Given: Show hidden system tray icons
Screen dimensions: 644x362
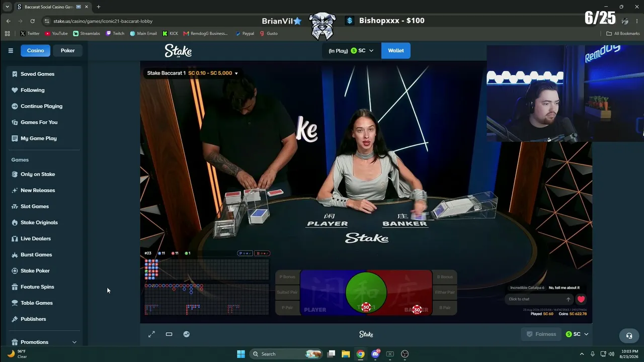Looking at the screenshot, I should (582, 354).
